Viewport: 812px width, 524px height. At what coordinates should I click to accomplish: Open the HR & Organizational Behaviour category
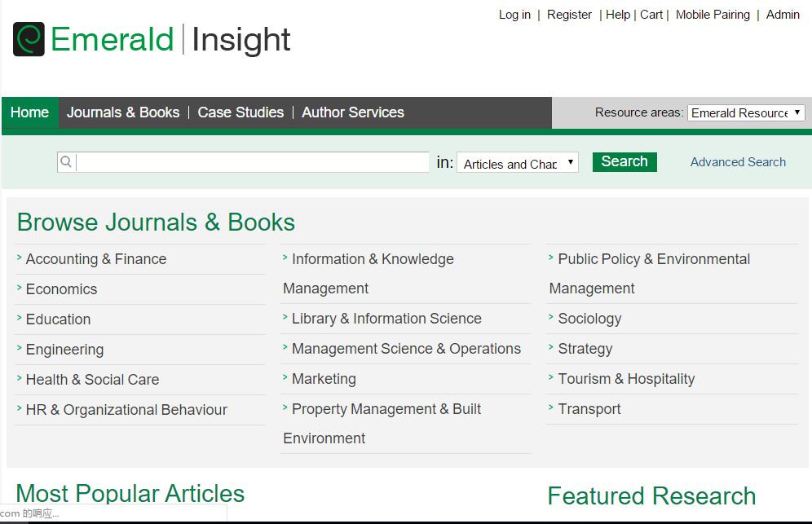tap(126, 410)
